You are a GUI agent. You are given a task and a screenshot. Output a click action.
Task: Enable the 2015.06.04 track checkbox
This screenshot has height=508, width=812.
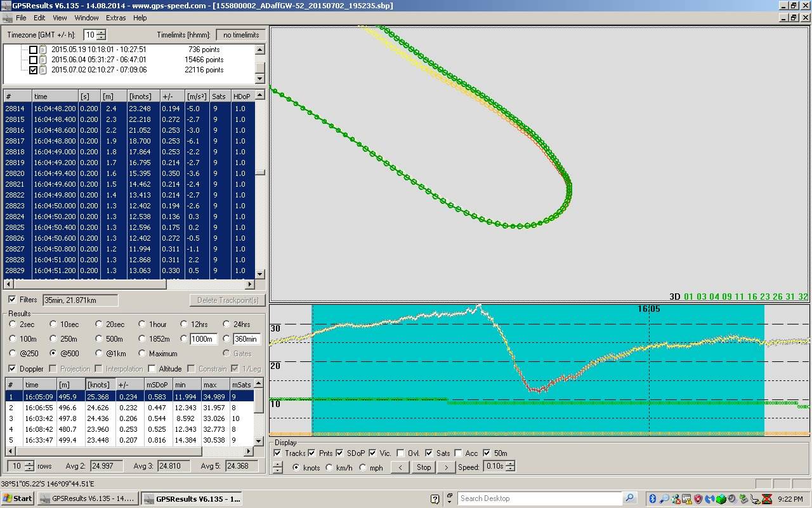(x=33, y=60)
